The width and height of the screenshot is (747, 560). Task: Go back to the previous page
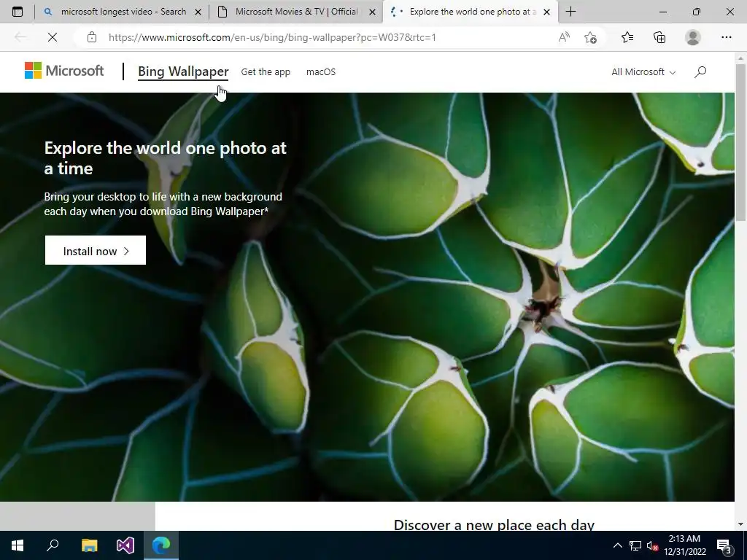20,37
